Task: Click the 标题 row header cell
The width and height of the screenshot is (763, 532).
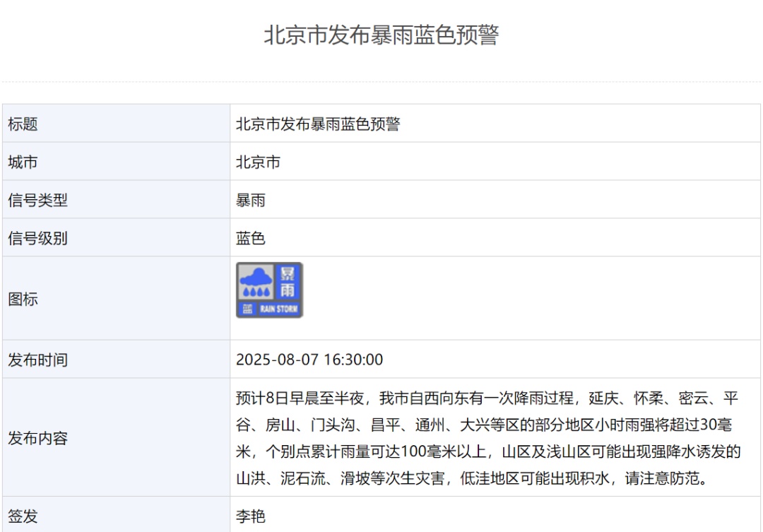Action: pos(19,124)
